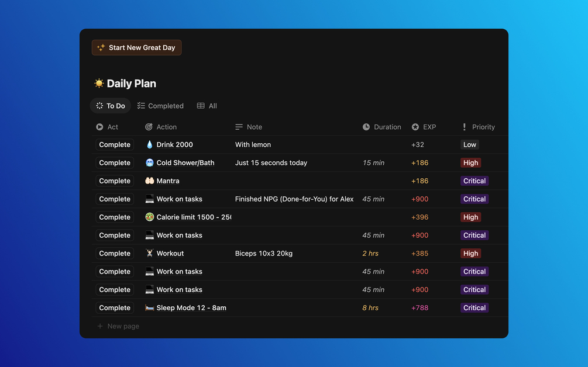The height and width of the screenshot is (367, 588).
Task: Select the note 'Biceps 10x3 20kg'
Action: click(x=264, y=254)
